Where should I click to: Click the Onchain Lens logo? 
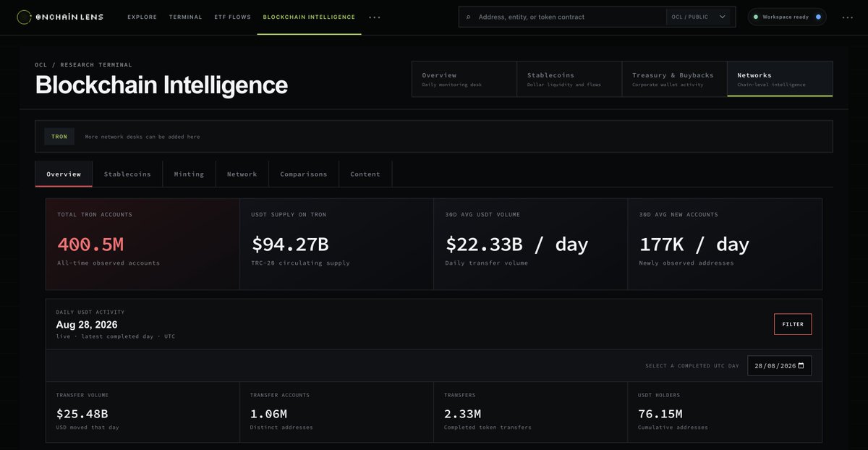[60, 17]
